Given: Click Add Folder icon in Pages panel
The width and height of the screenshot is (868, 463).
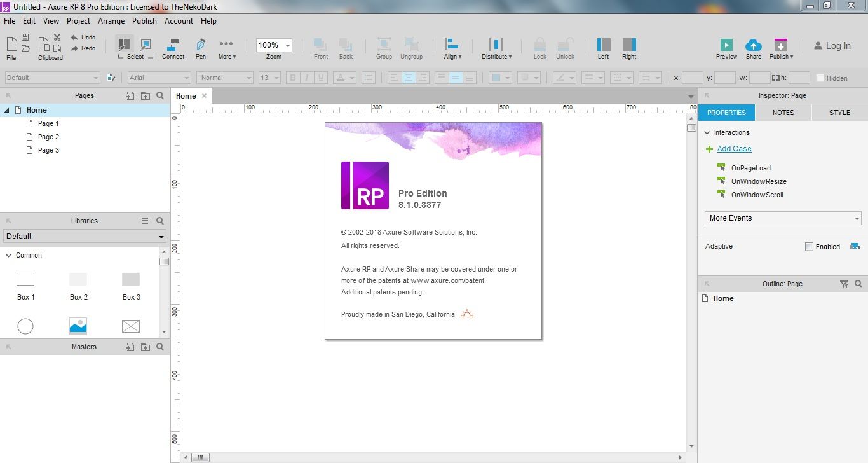Looking at the screenshot, I should [146, 95].
